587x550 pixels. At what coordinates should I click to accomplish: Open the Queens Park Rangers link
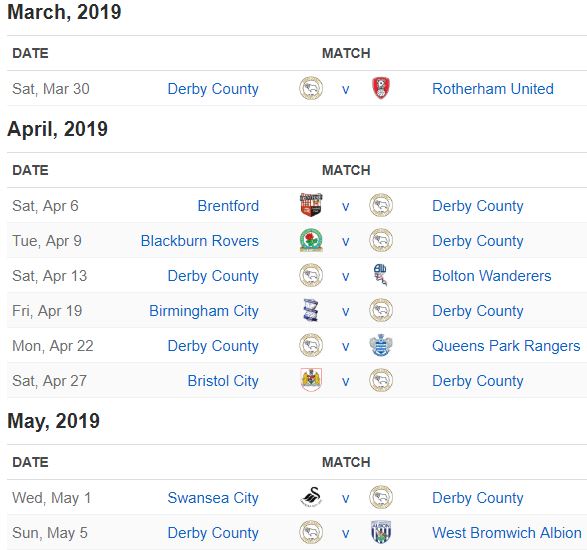(x=506, y=346)
